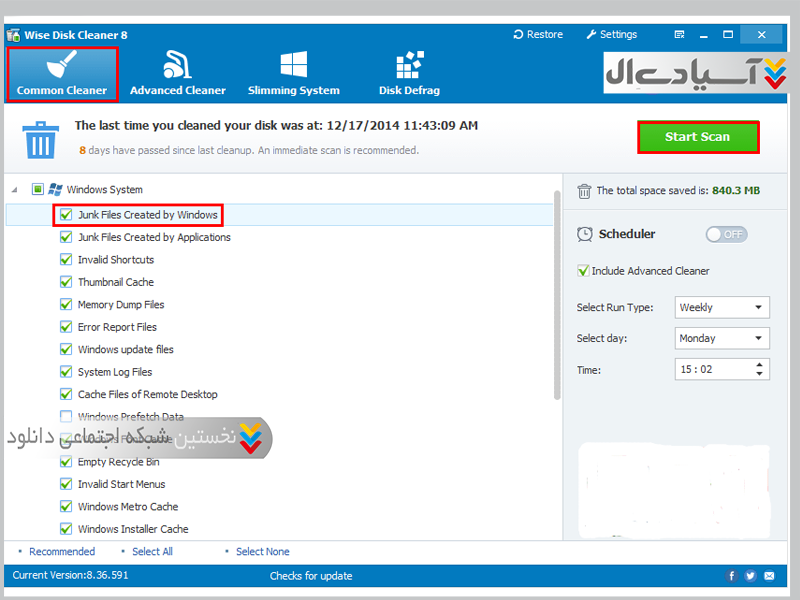Enable Windows Prefetch Data checkbox
Image resolution: width=800 pixels, height=600 pixels.
coord(66,417)
